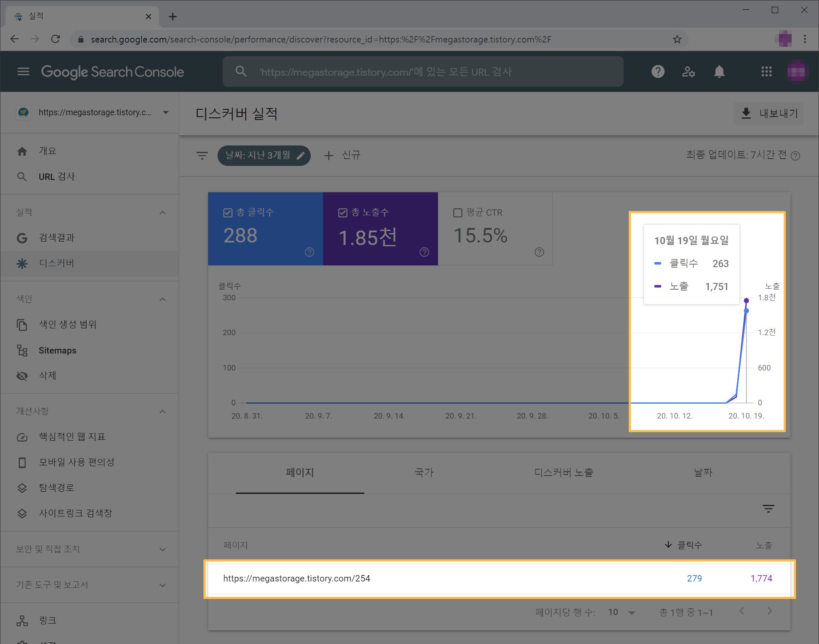Switch to the 국가 tab
The width and height of the screenshot is (819, 644).
click(x=424, y=473)
